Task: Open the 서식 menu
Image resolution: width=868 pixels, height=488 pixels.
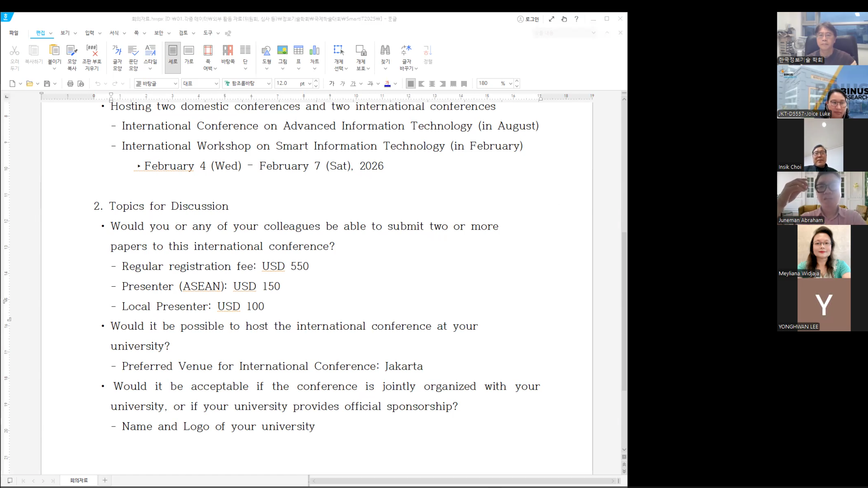Action: (x=114, y=33)
